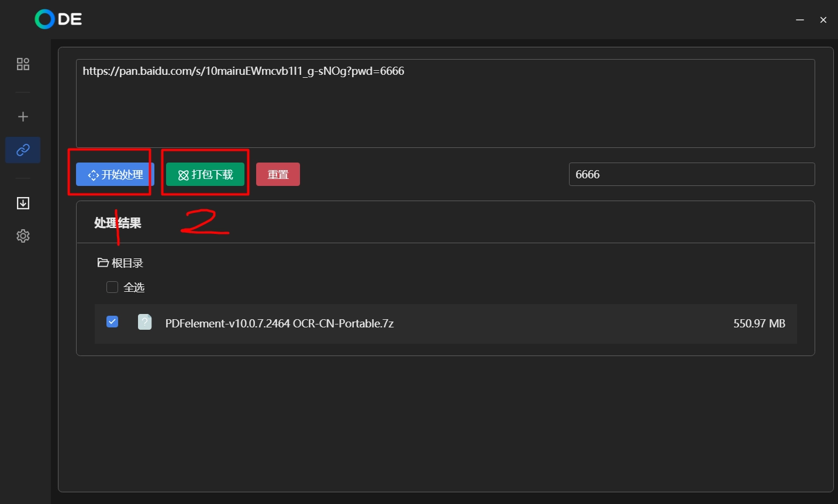Minimize the ODE window
Screen dimensions: 838x504
(x=800, y=20)
